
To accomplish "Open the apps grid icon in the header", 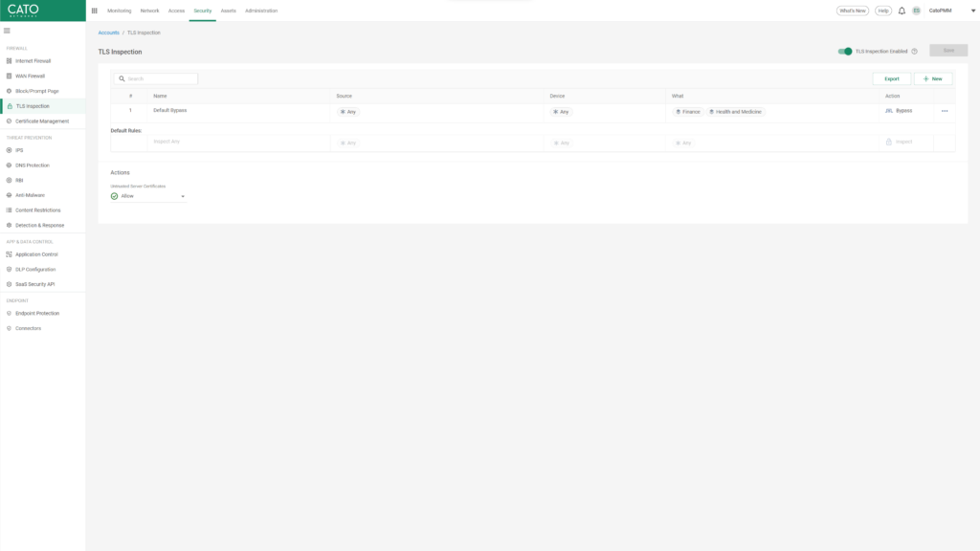I will (x=94, y=11).
